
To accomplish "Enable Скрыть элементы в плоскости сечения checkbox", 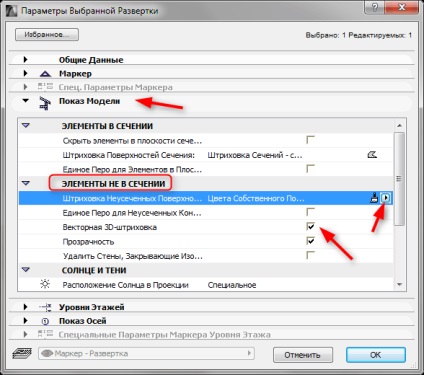I will [x=310, y=140].
